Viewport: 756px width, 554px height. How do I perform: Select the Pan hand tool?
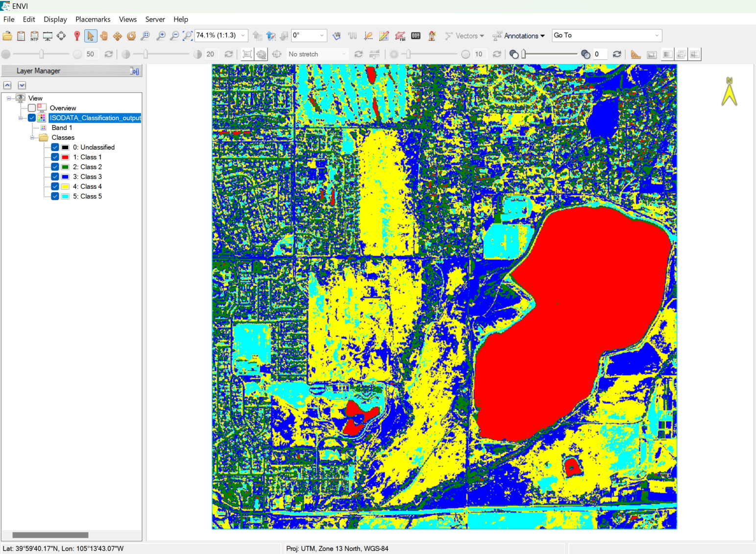click(104, 36)
